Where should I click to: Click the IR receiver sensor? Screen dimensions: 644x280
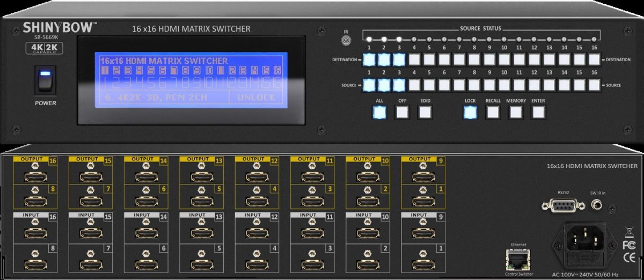tap(346, 41)
